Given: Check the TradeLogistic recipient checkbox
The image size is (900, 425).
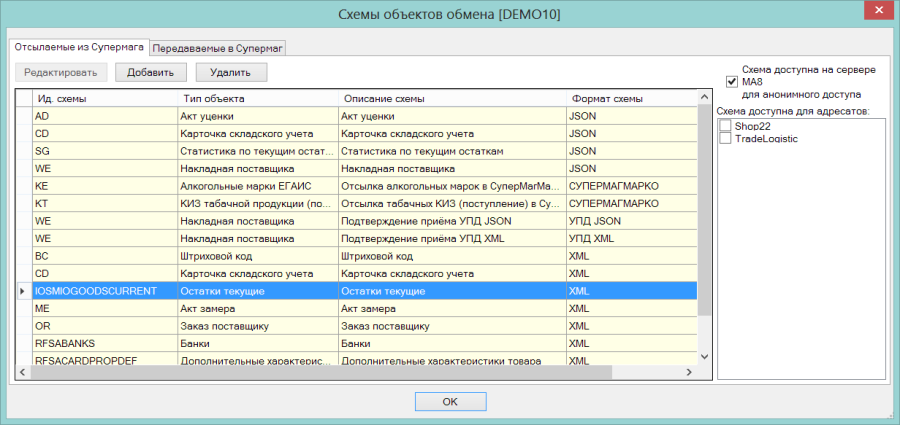Looking at the screenshot, I should pos(726,138).
